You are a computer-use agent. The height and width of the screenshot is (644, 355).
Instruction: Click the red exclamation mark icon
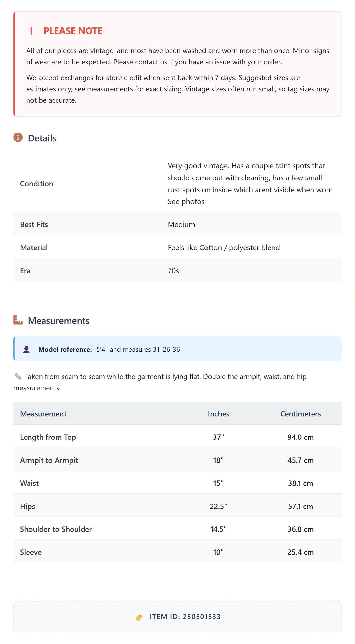pos(31,31)
